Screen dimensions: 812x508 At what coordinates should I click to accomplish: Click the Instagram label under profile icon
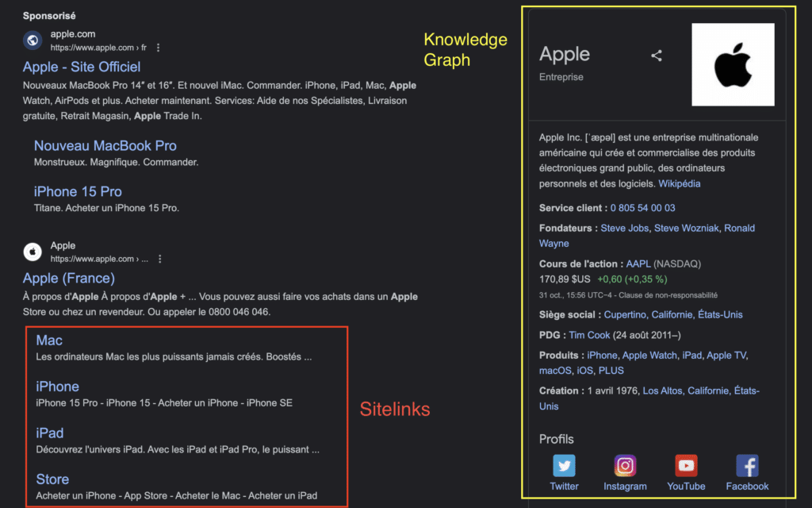pyautogui.click(x=625, y=487)
